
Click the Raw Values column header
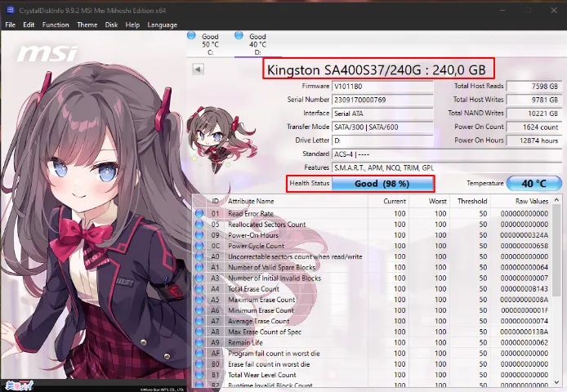[521, 201]
